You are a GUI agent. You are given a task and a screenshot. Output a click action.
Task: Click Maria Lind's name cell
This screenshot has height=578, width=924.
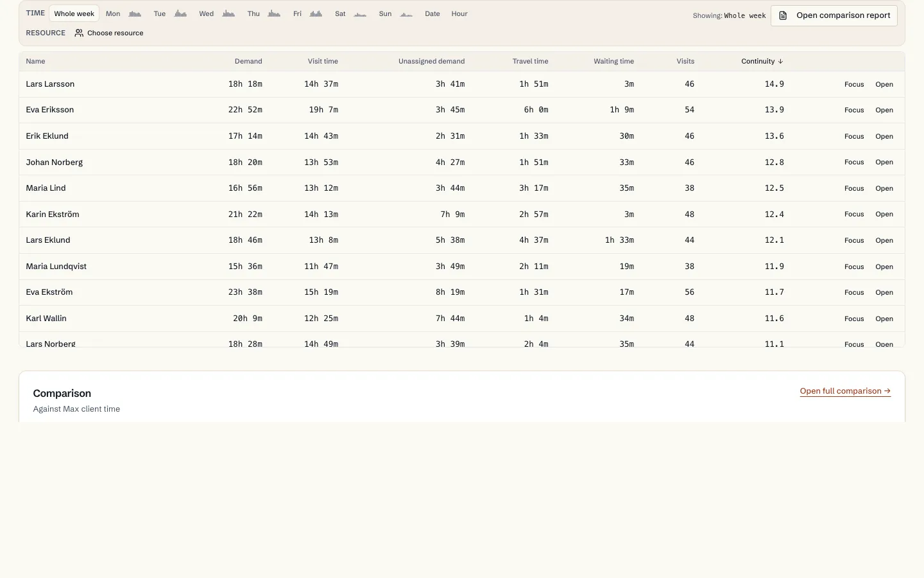tap(46, 188)
